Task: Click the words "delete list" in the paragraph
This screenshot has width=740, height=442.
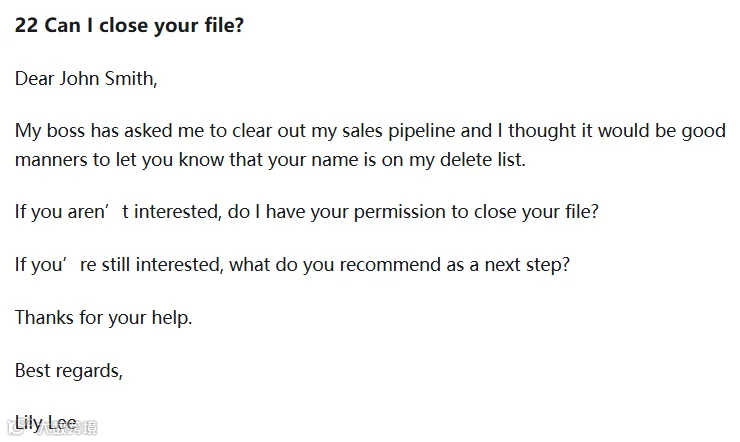Action: 481,159
